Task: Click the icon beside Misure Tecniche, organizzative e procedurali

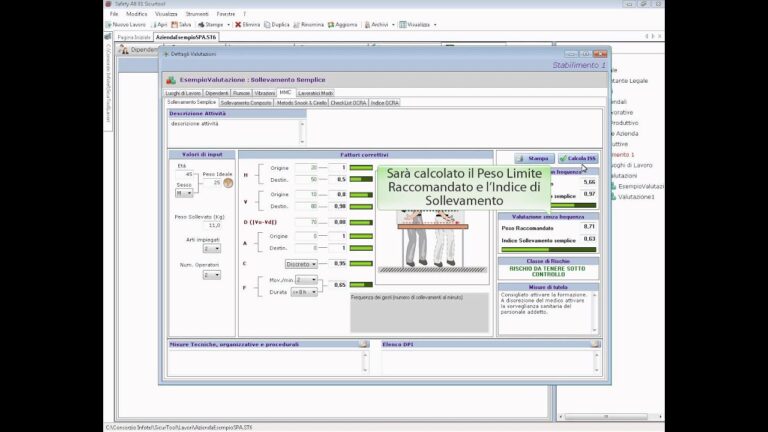Action: point(363,344)
